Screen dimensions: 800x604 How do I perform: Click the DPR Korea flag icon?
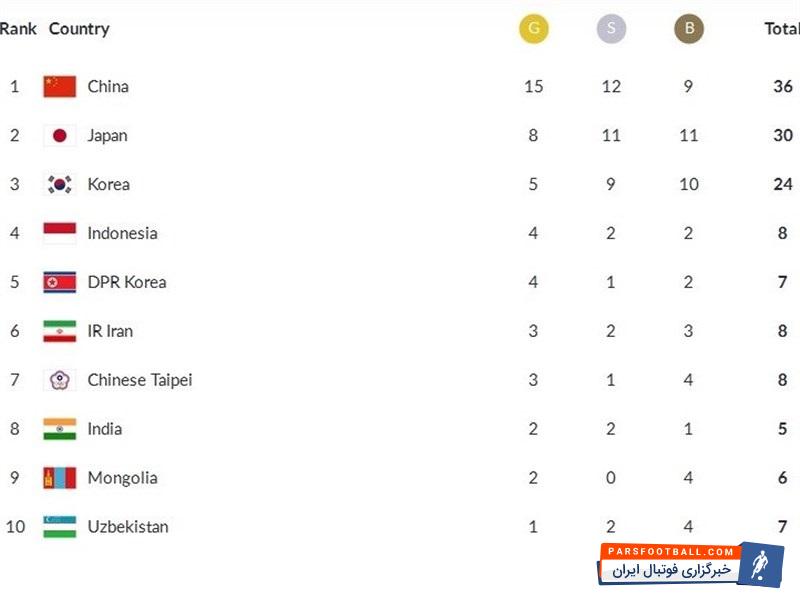(x=60, y=282)
